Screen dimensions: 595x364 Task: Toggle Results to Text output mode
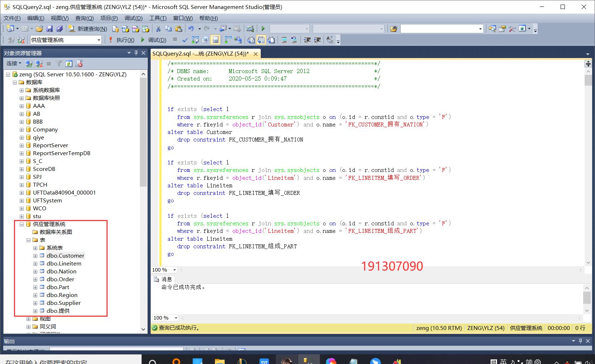pos(251,40)
